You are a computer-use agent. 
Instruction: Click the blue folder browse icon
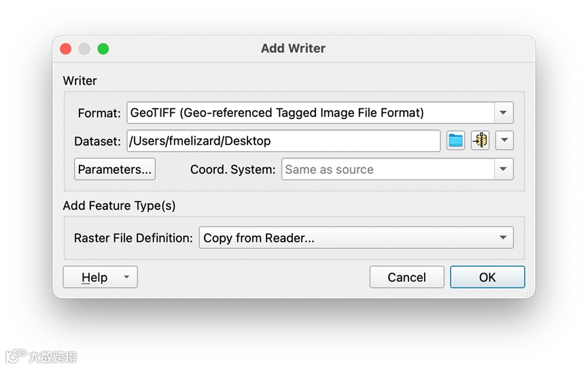tap(455, 141)
